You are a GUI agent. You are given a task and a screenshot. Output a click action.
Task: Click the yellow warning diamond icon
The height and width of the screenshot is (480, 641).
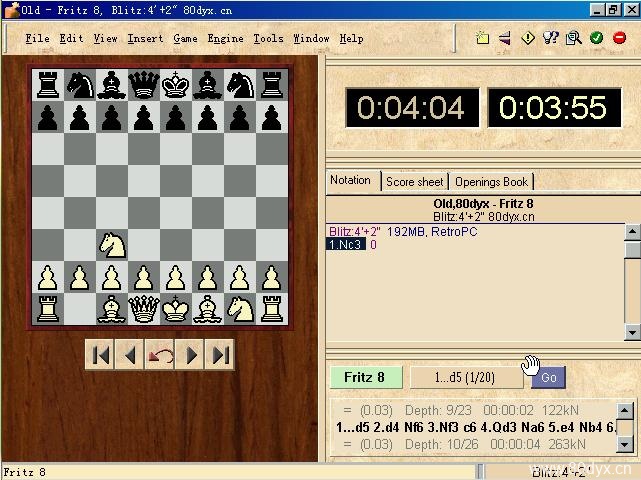pos(529,38)
